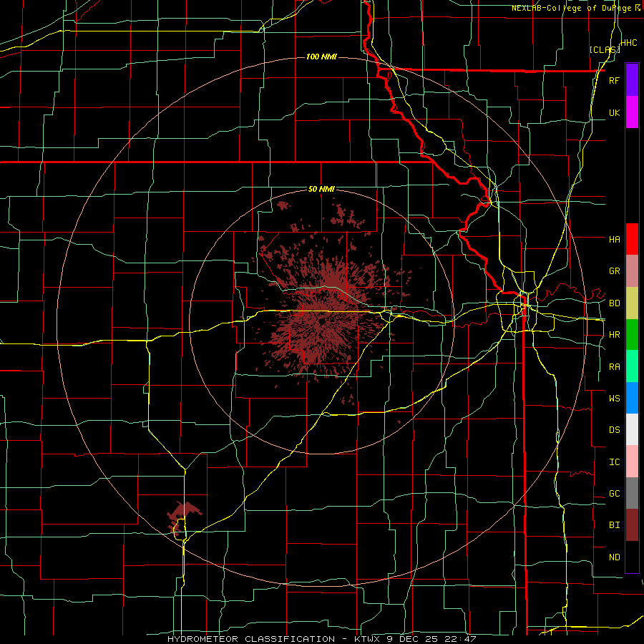Click the GR salmon legend swatch
644x644 pixels.
tap(632, 271)
